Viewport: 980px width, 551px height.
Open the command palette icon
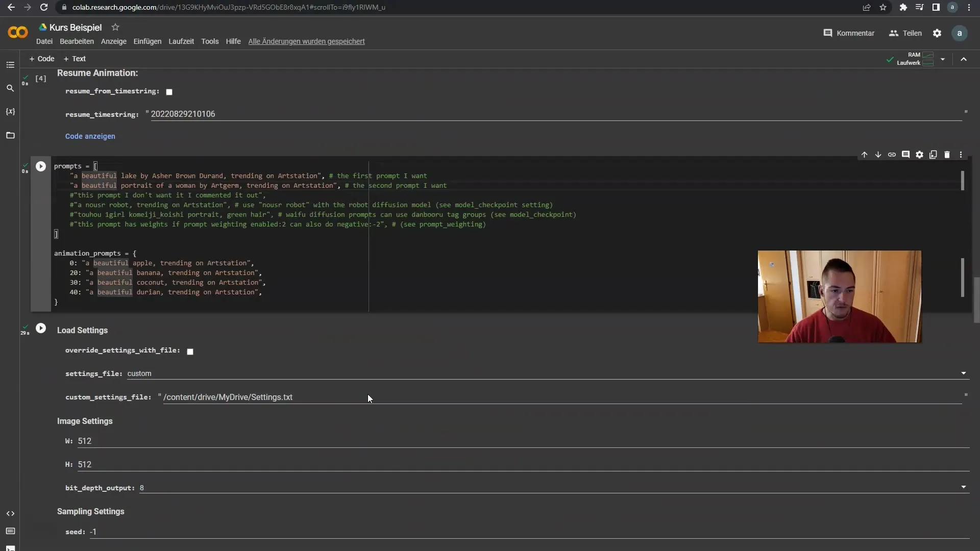tap(10, 531)
